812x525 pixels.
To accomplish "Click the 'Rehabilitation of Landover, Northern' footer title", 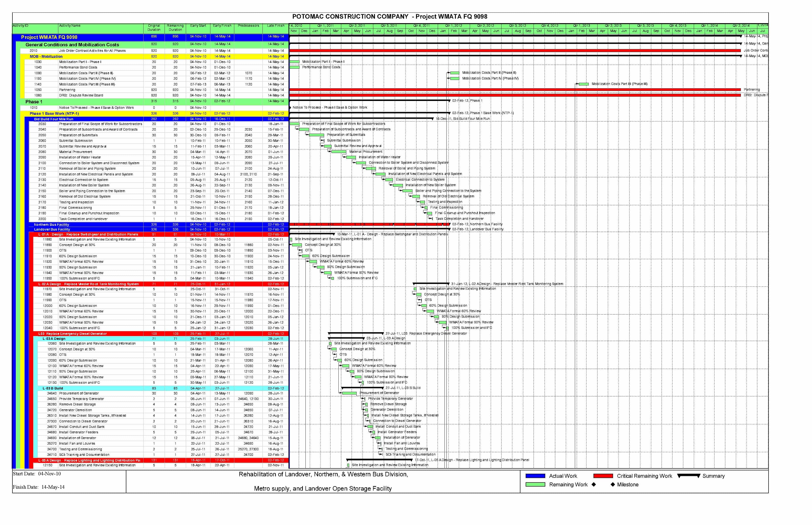I will pos(323,474).
